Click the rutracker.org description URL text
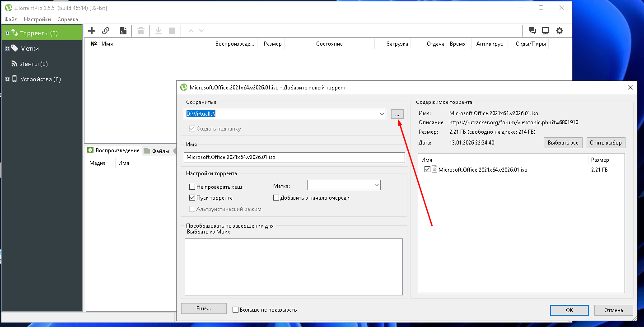644x327 pixels. coord(514,122)
